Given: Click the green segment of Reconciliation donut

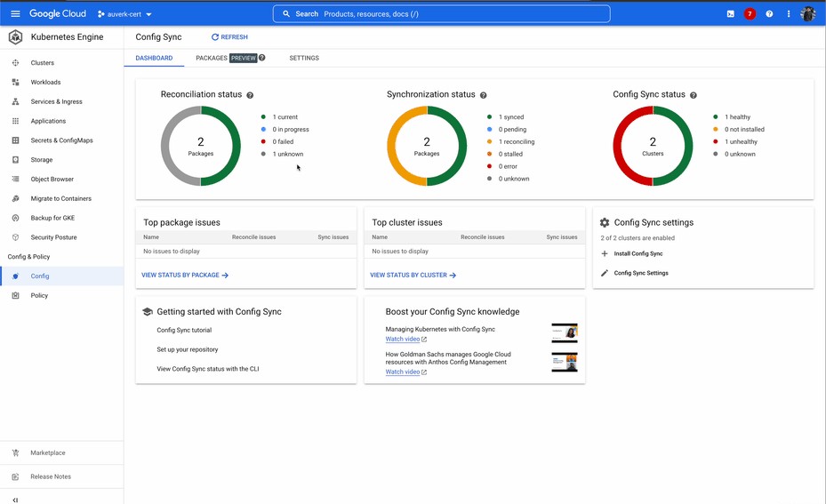Looking at the screenshot, I should point(236,146).
